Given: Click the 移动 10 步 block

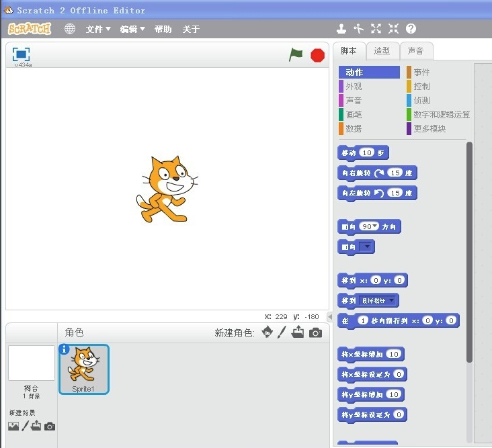Looking at the screenshot, I should 363,152.
